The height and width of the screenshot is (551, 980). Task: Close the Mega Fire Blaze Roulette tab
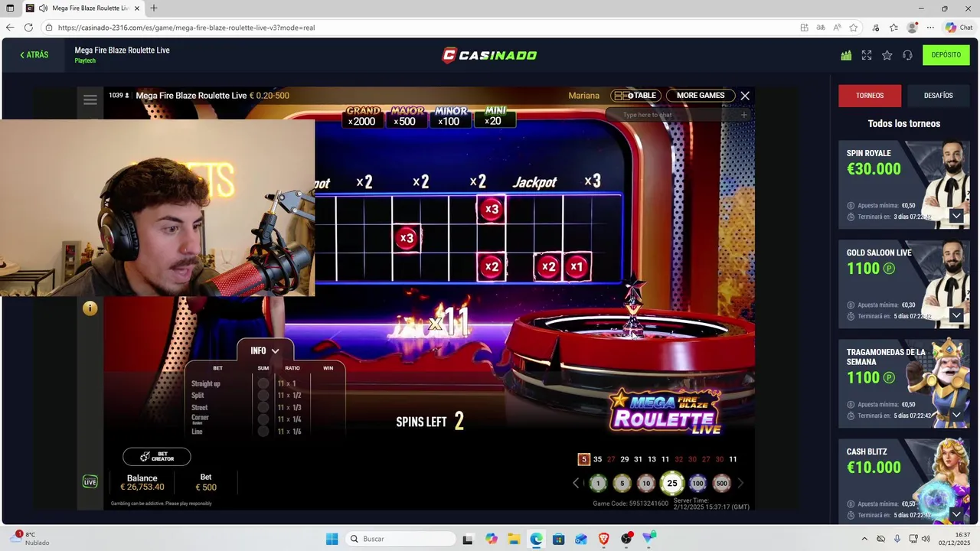pyautogui.click(x=137, y=8)
